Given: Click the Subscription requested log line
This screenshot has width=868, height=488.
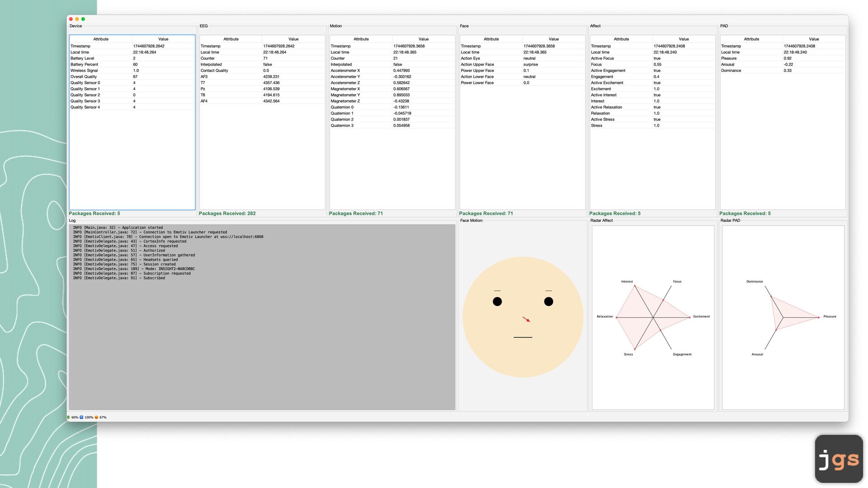Looking at the screenshot, I should click(132, 273).
